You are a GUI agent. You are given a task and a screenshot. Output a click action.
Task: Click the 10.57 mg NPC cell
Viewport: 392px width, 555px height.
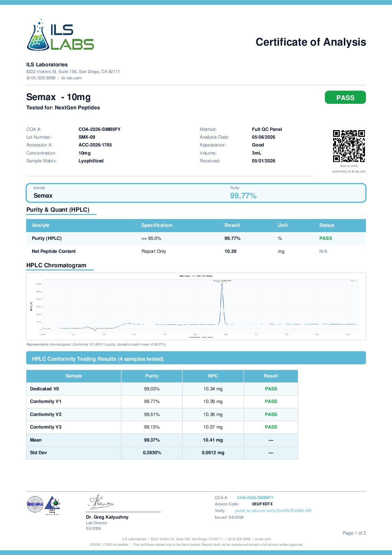tap(213, 427)
